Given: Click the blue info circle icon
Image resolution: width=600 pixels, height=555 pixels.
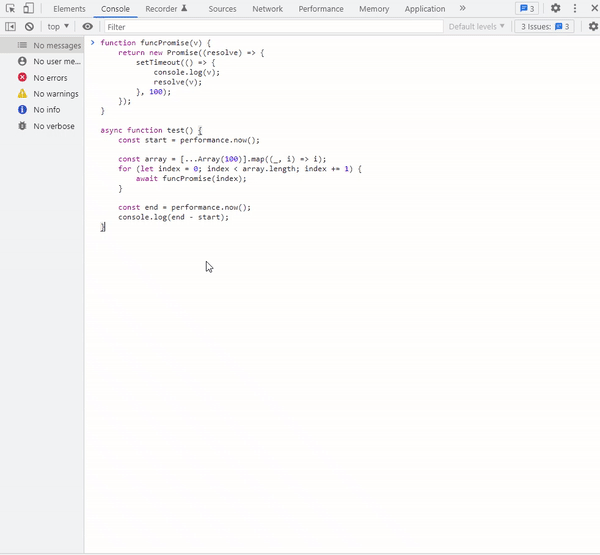Looking at the screenshot, I should coord(22,109).
